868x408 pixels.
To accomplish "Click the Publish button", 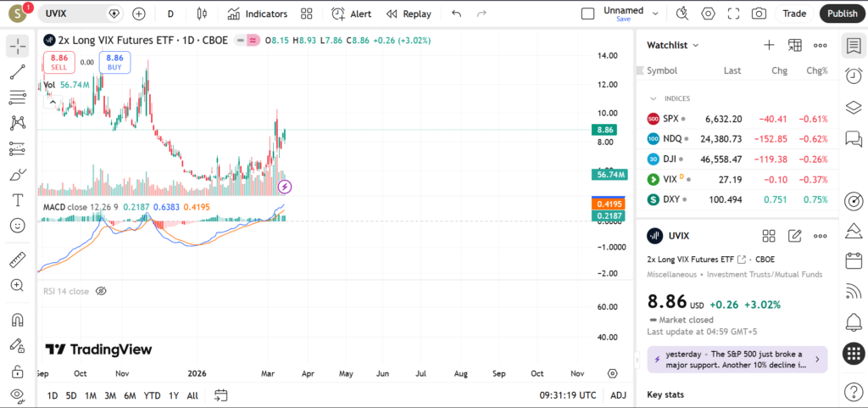I will tap(842, 14).
